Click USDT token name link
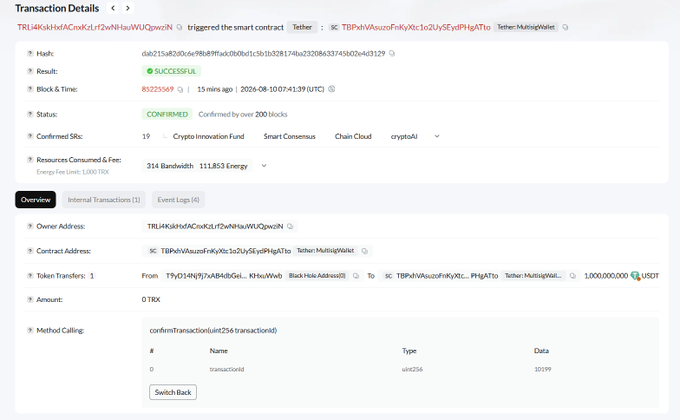 (650, 276)
